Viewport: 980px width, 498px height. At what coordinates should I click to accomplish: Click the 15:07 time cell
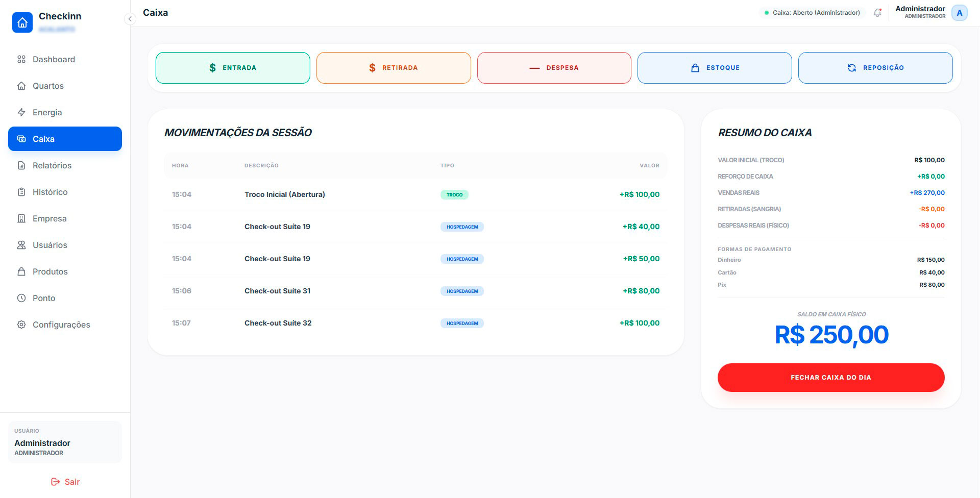(x=181, y=323)
